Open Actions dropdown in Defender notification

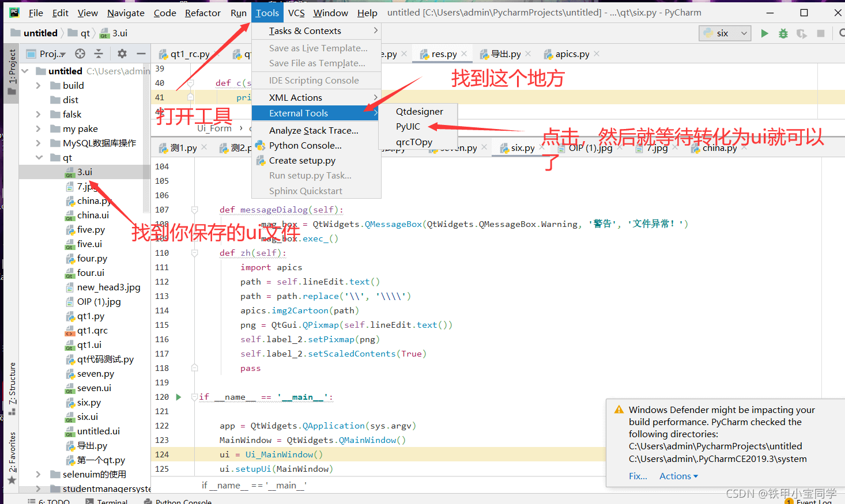click(678, 476)
